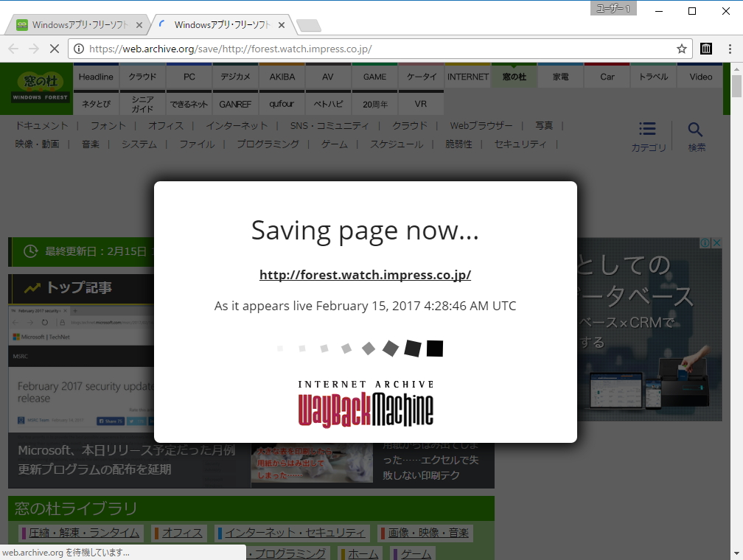The image size is (743, 560).
Task: Open クラウド in the top site bar
Action: [143, 77]
